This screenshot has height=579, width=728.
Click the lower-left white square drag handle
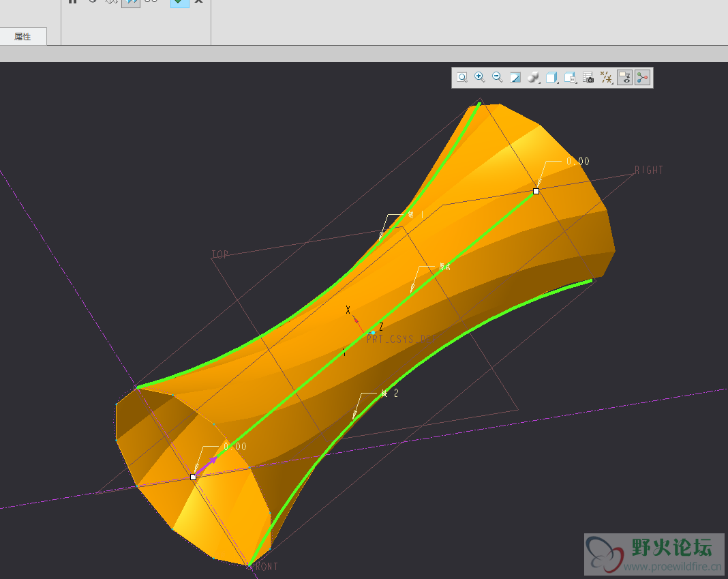pyautogui.click(x=193, y=477)
